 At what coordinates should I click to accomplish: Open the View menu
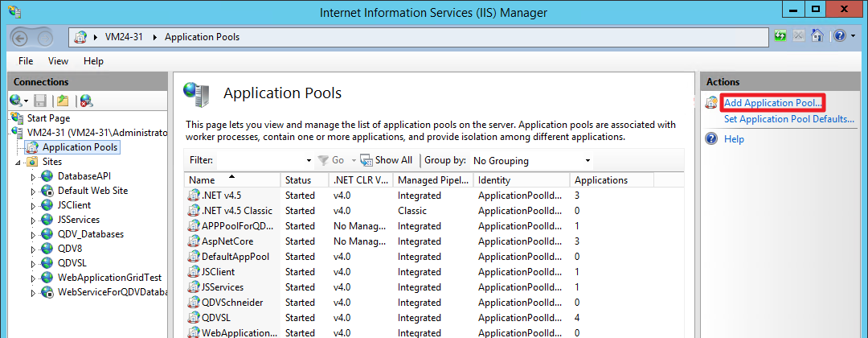pos(58,61)
